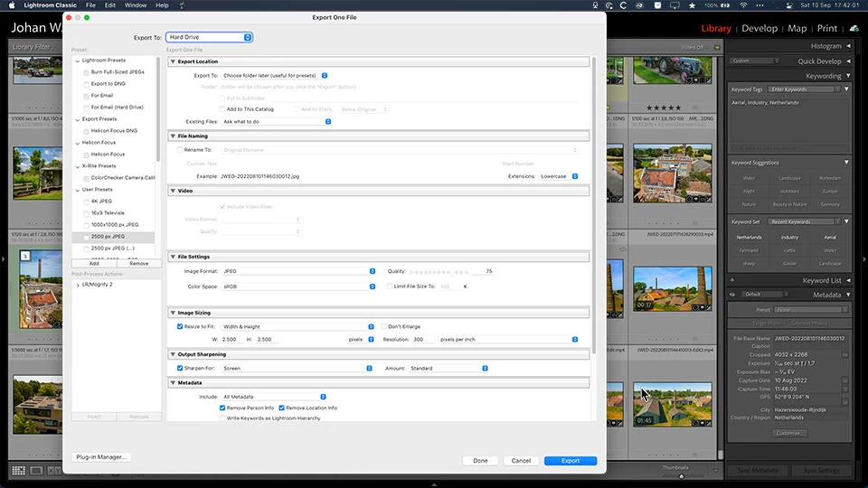Click the Remove preset button

pyautogui.click(x=139, y=263)
